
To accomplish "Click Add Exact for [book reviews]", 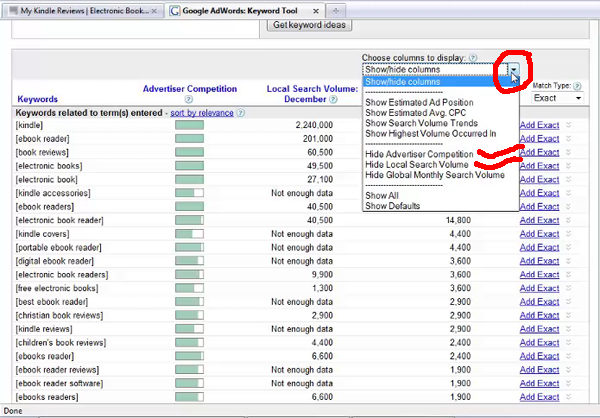I will pos(539,152).
